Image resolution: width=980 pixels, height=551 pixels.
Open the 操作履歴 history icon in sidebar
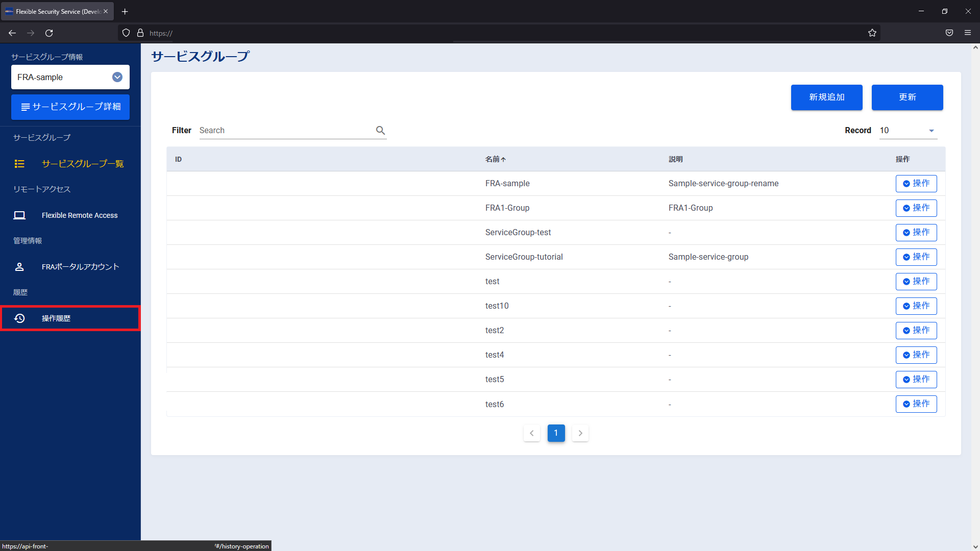click(x=19, y=318)
